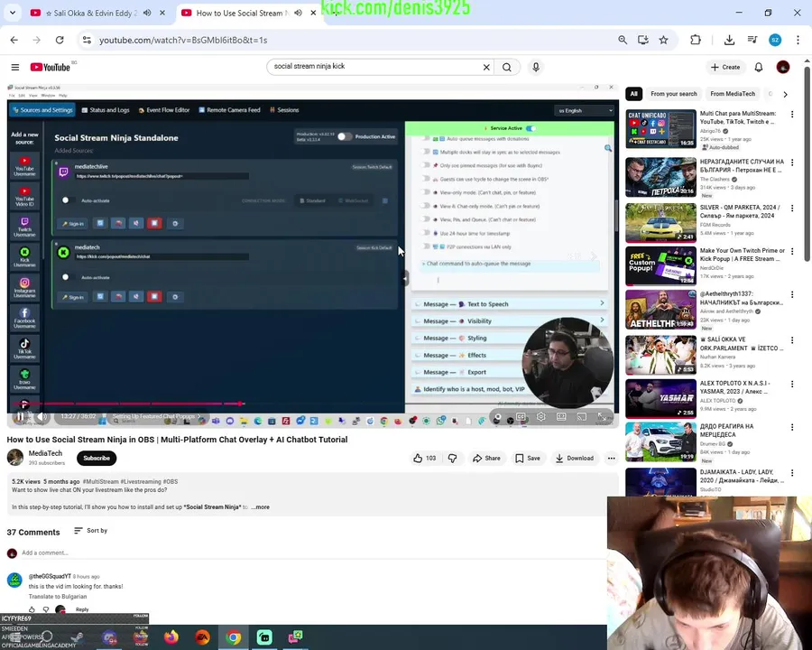Click the video progress bar scrubber

(240, 404)
